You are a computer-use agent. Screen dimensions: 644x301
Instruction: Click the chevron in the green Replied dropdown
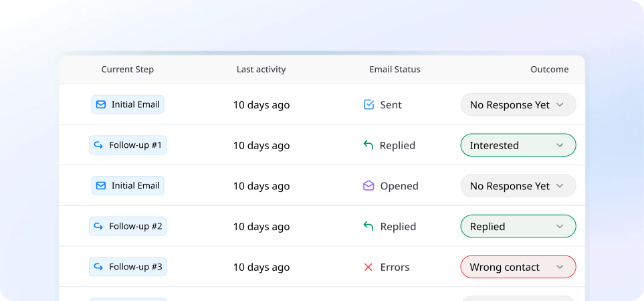[x=559, y=227]
